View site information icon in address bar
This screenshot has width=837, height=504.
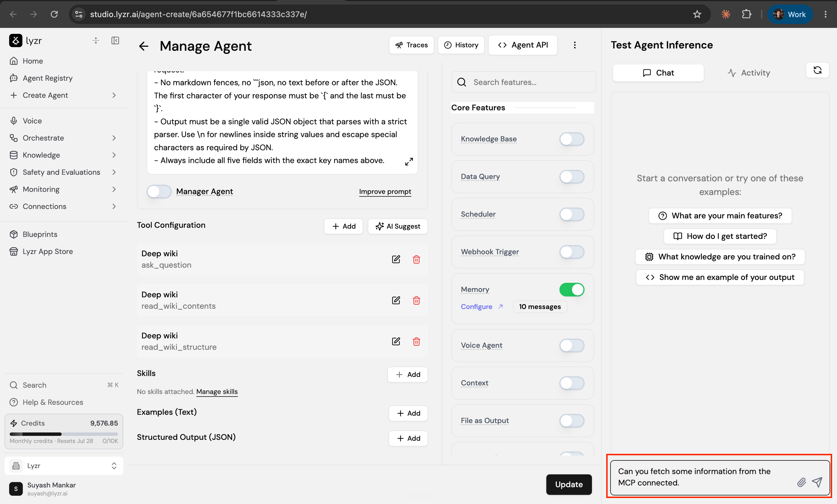(x=79, y=14)
